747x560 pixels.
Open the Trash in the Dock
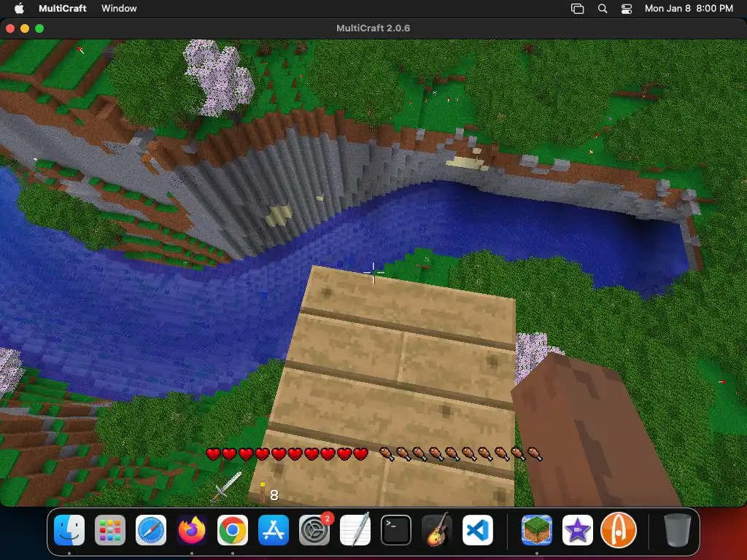coord(678,530)
